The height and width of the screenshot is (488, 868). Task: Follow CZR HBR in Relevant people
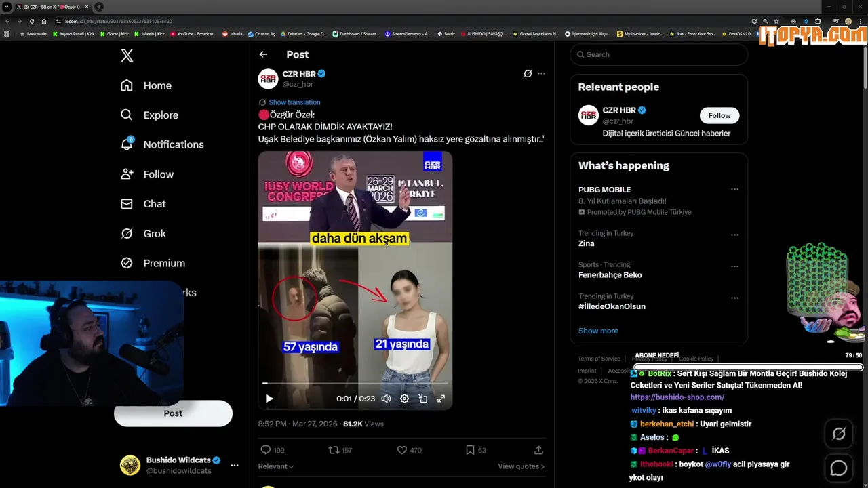tap(719, 115)
